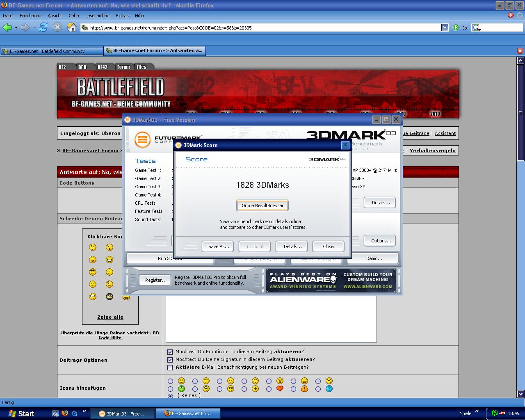Click the Online ResultBrowser button
Image resolution: width=525 pixels, height=420 pixels.
point(262,205)
